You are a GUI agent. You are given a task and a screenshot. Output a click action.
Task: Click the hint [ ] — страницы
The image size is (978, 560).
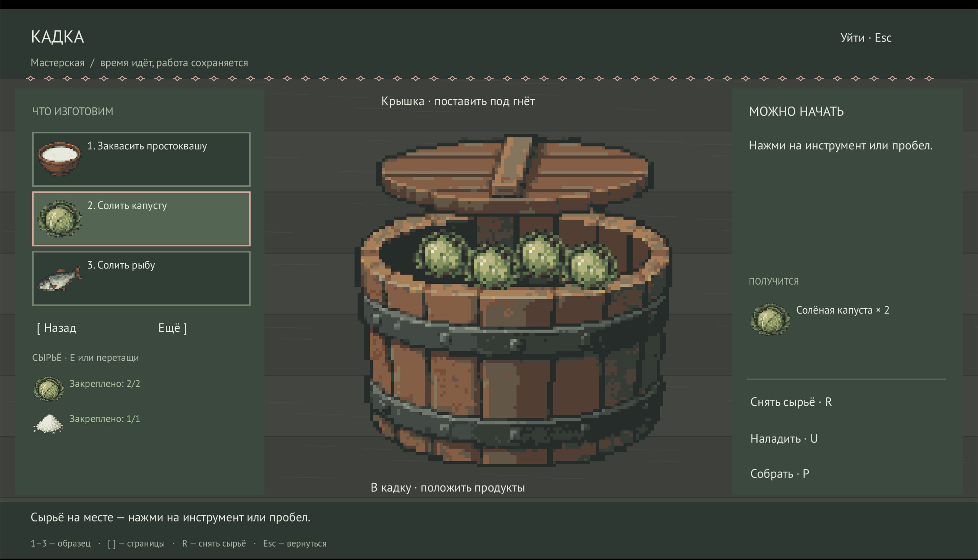136,544
